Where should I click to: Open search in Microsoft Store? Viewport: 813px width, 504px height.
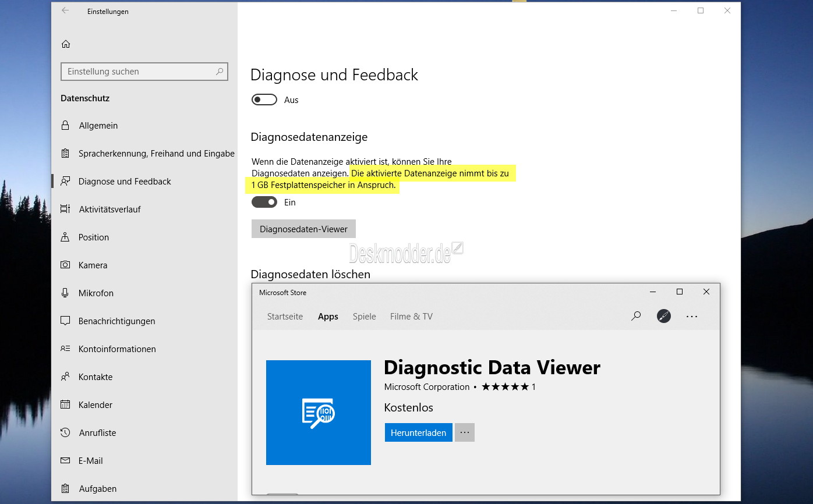pos(636,316)
